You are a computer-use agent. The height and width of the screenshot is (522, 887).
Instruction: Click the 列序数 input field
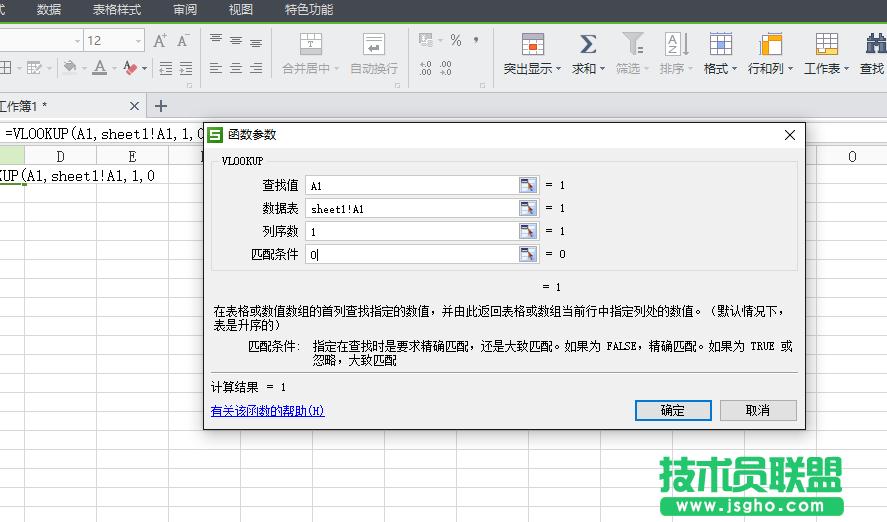pos(410,231)
